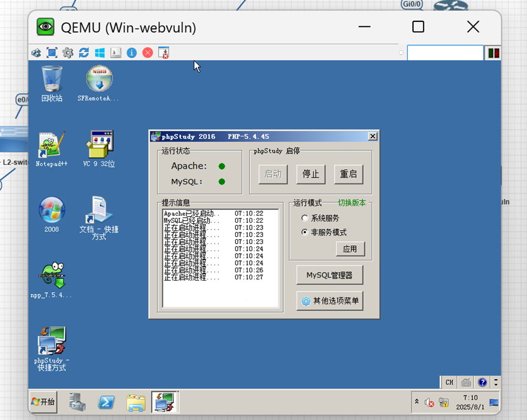Click the QEMU eye logo in title bar
527x420 pixels.
(x=45, y=27)
